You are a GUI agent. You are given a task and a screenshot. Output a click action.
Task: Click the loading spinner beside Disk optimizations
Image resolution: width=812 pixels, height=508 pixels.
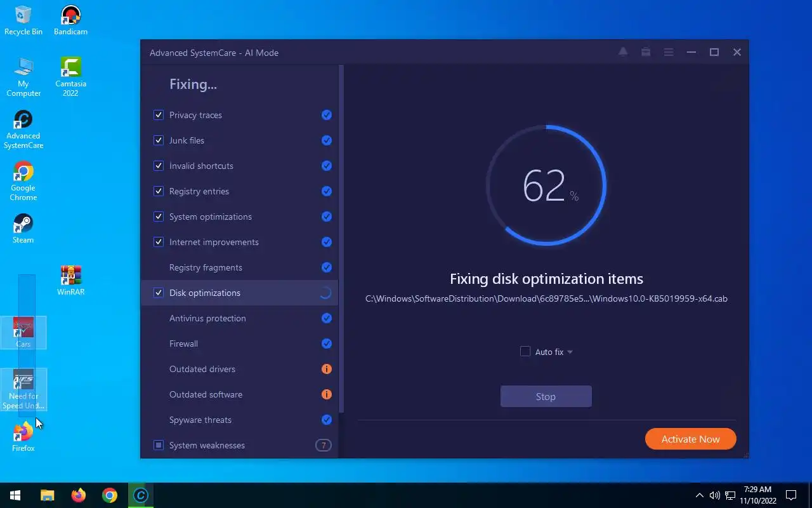325,293
